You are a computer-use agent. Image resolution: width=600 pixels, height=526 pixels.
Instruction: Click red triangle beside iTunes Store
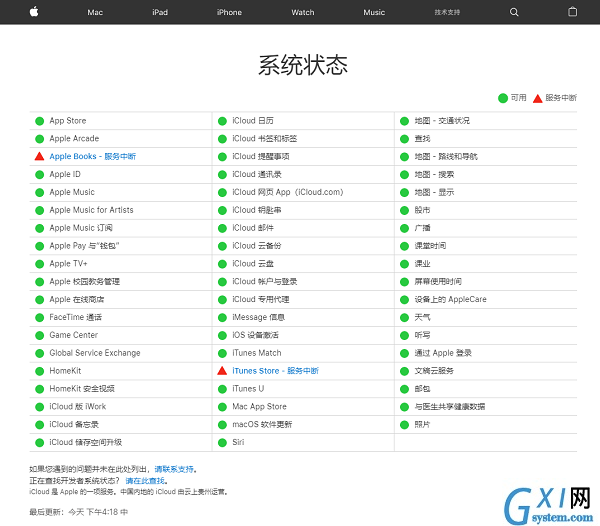(222, 371)
